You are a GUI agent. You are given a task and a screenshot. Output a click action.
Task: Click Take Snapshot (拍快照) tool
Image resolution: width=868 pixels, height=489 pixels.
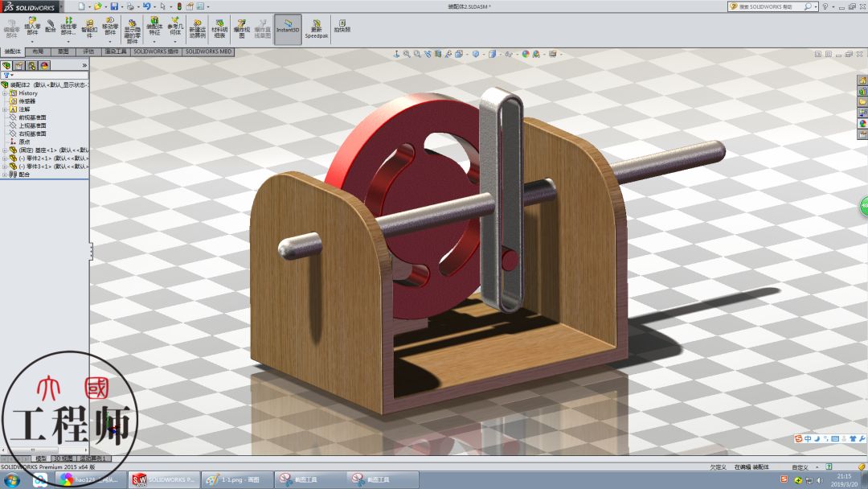(x=342, y=26)
